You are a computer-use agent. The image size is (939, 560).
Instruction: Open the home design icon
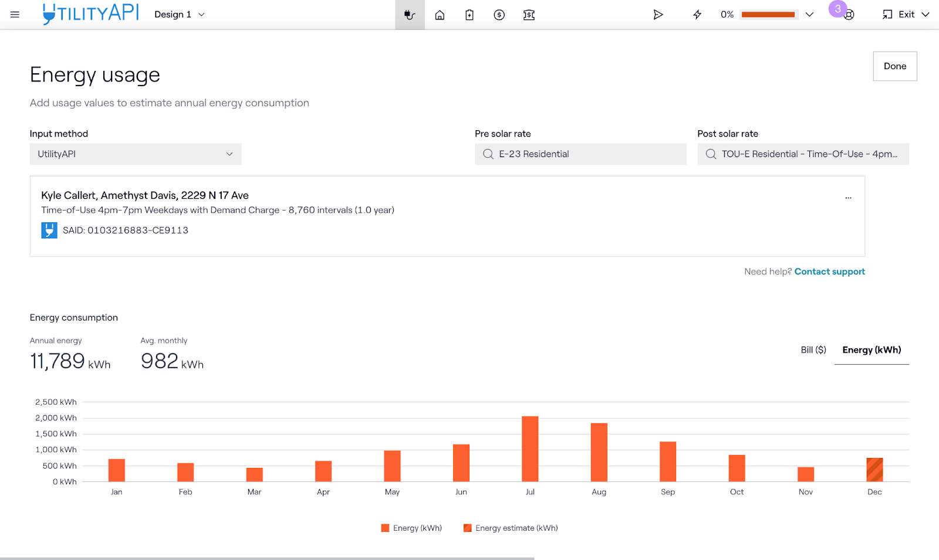click(440, 15)
